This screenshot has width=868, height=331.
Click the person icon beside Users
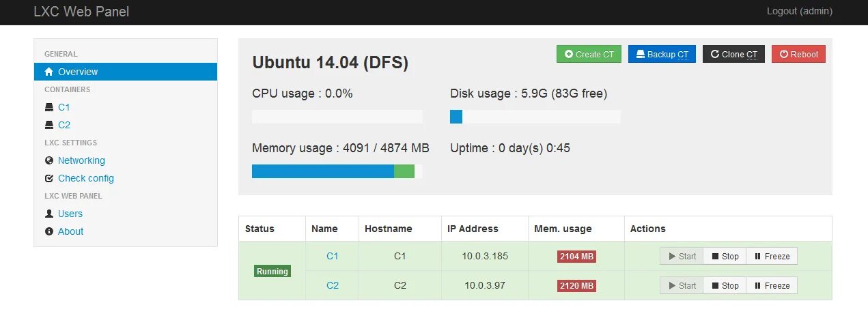48,214
